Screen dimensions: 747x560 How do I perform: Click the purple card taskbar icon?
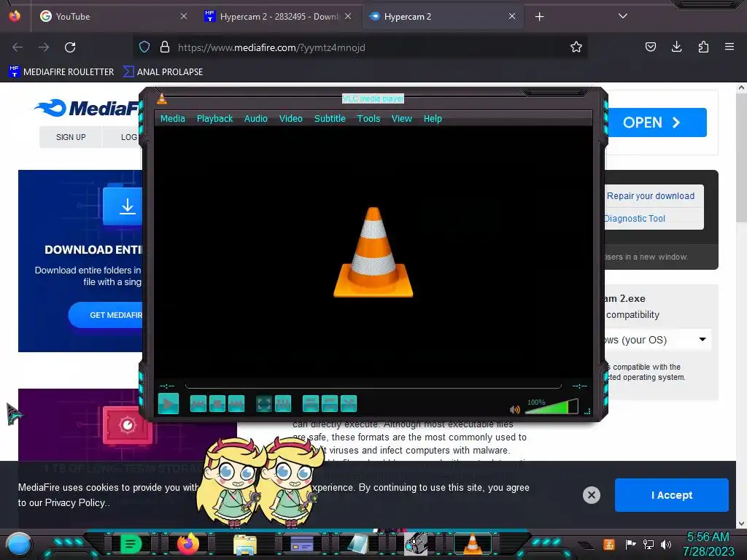(x=302, y=544)
